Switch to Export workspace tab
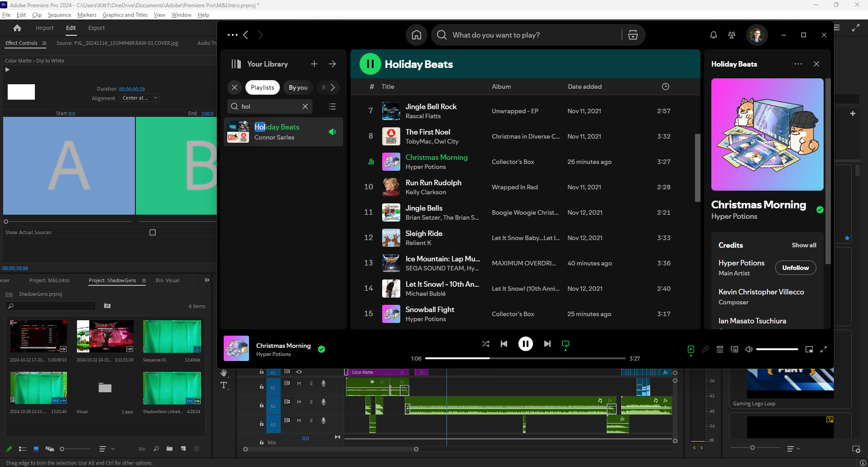This screenshot has height=467, width=868. [x=96, y=28]
